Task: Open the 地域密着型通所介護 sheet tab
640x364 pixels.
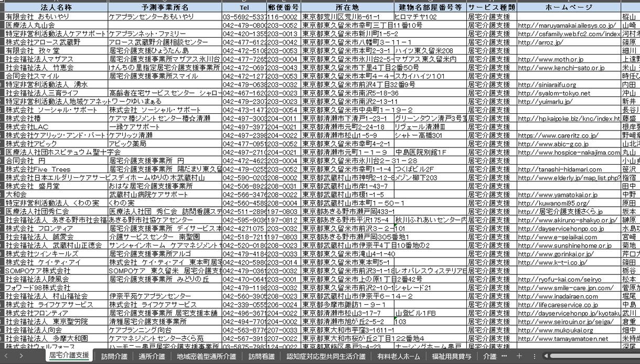Action: 206,356
